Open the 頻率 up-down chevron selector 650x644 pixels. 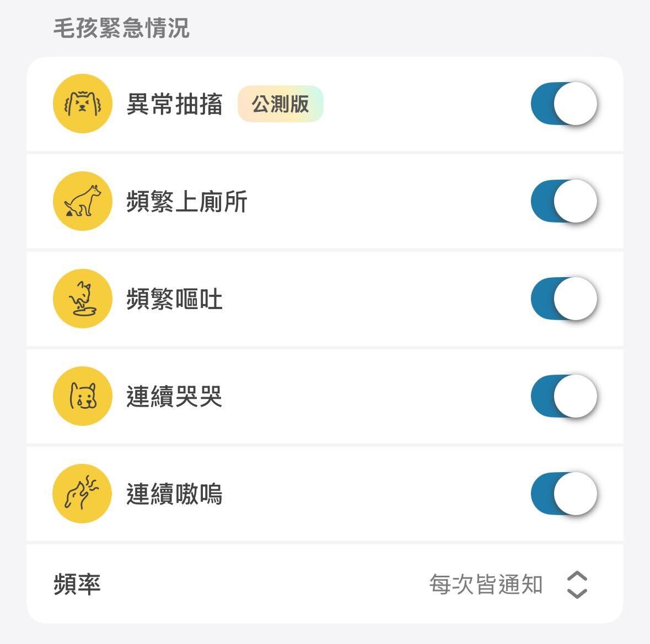[x=577, y=585]
